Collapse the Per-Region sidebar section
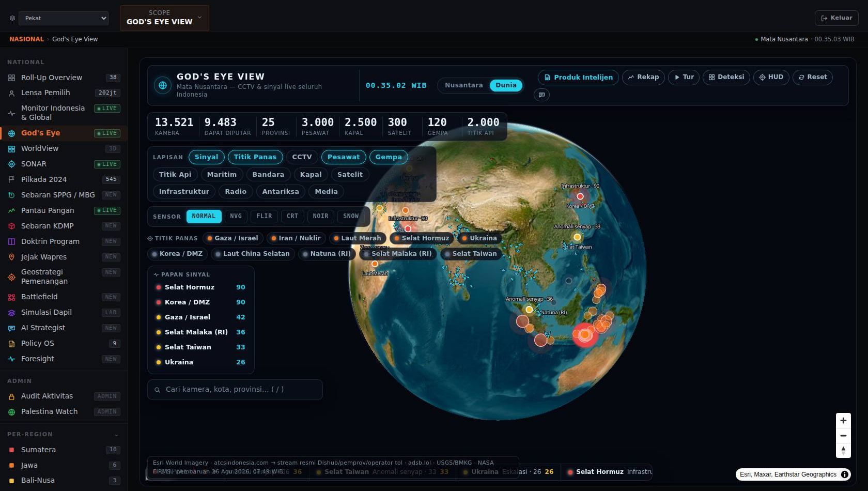868x491 pixels. (116, 435)
